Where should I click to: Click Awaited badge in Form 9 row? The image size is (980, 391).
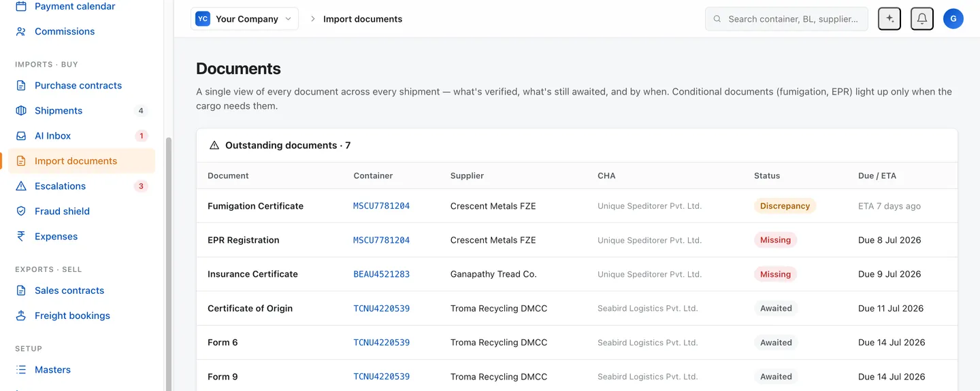coord(776,377)
